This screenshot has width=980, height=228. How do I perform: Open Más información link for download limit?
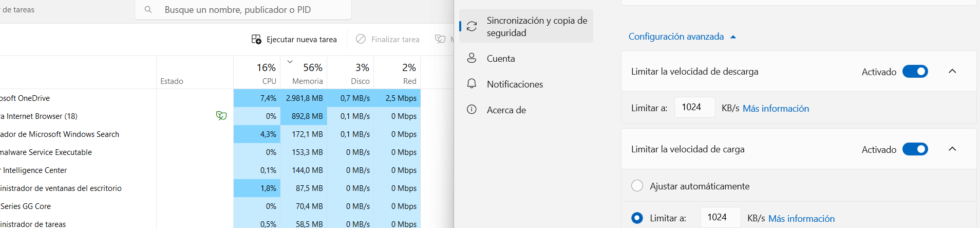(x=776, y=108)
